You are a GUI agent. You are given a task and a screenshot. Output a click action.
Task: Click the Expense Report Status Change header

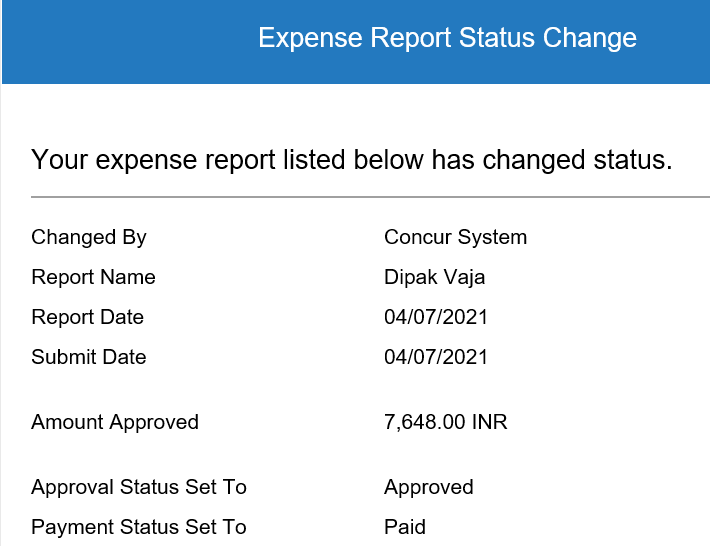pos(447,38)
